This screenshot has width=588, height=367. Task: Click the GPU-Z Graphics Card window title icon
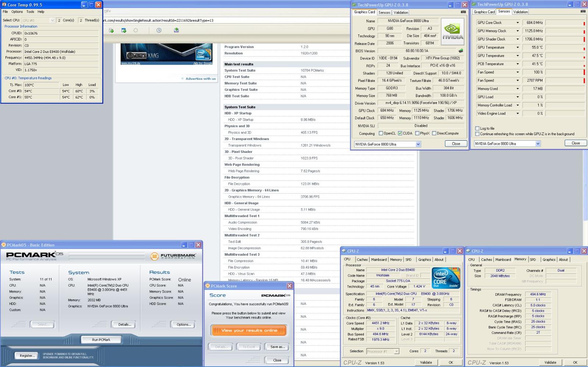354,5
